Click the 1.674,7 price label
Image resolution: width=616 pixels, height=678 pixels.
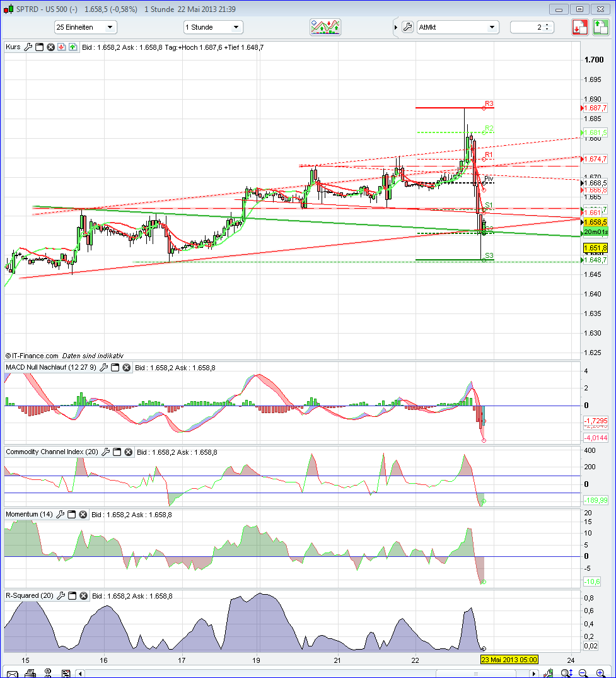(595, 159)
